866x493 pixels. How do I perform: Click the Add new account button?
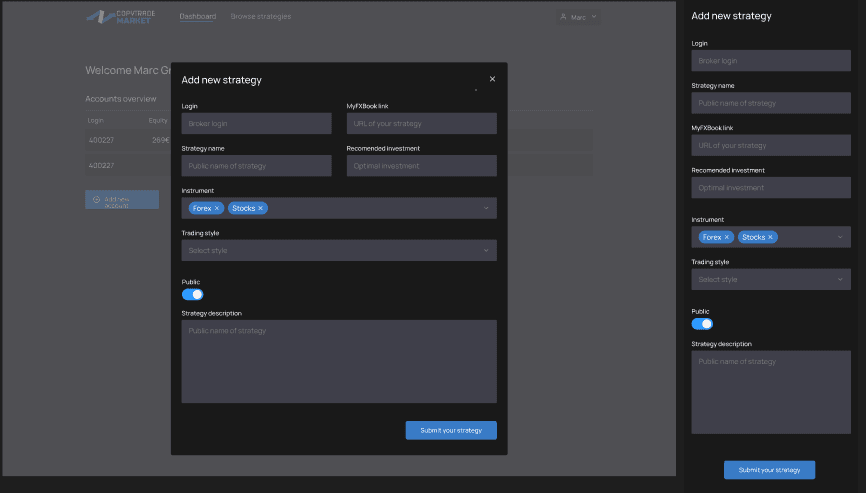pos(122,199)
